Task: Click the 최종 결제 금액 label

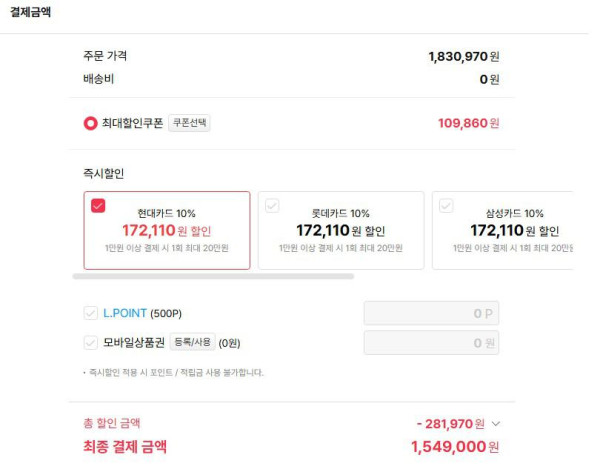Action: tap(125, 446)
